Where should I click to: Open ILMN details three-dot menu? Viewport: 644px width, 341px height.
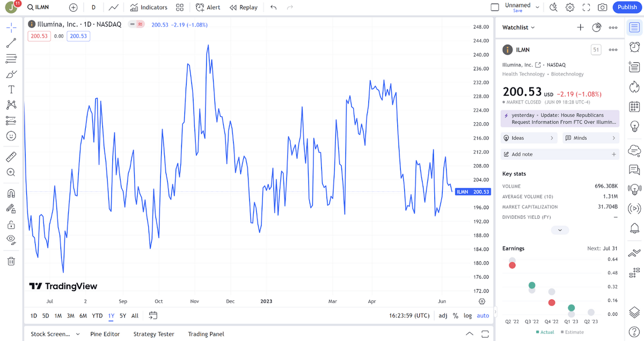point(613,50)
